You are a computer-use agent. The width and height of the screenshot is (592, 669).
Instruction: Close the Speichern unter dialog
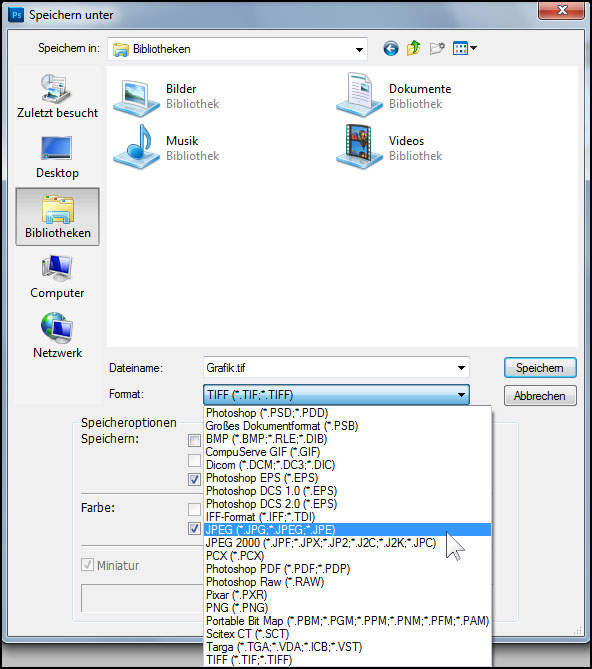561,10
